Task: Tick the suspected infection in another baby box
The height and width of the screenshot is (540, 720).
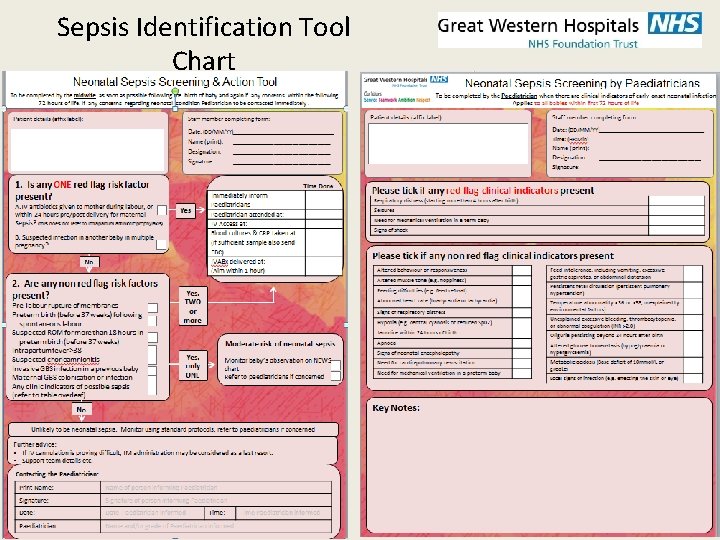Action: 161,245
